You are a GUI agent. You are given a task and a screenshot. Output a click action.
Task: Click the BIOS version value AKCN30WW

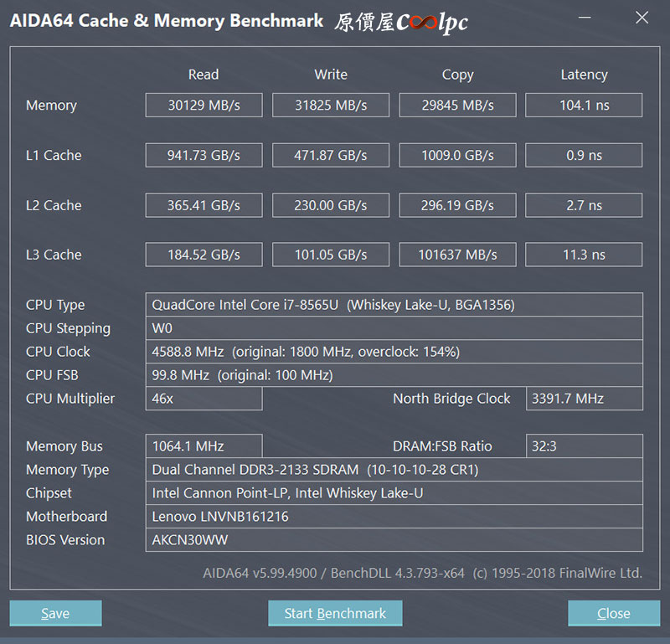[x=394, y=540]
